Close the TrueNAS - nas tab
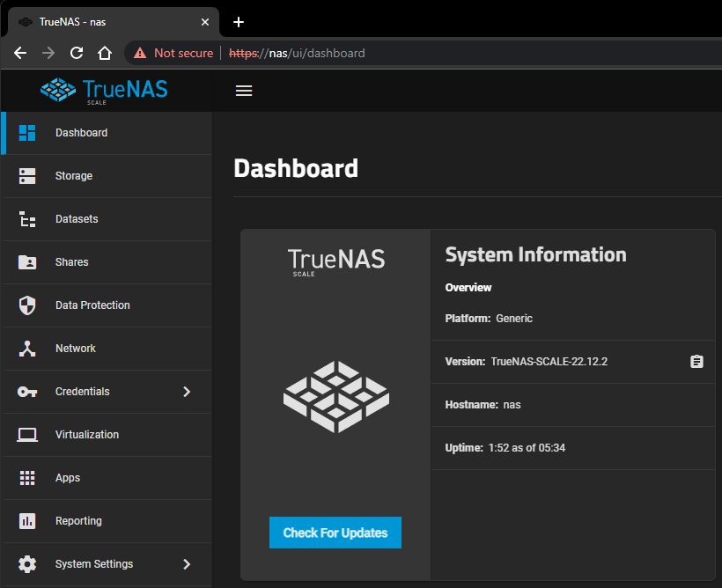 pyautogui.click(x=205, y=22)
